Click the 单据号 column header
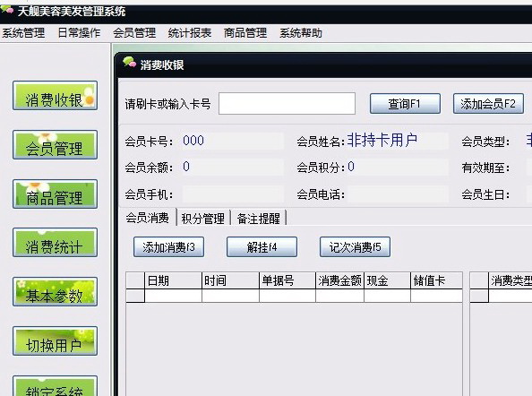This screenshot has width=532, height=396. click(287, 280)
